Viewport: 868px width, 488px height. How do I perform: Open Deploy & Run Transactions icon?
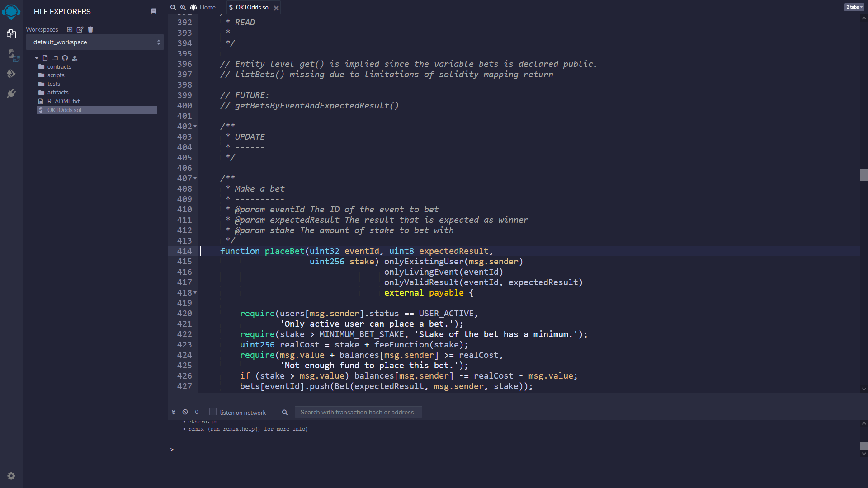point(11,74)
